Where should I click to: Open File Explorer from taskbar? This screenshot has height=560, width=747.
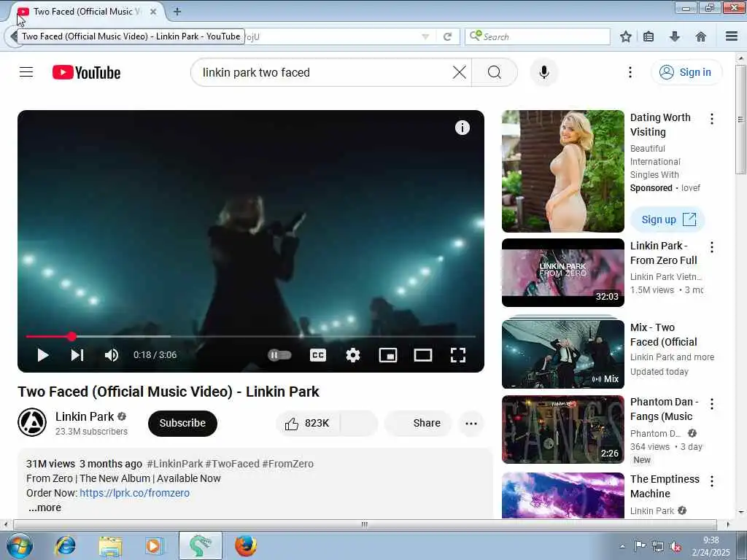pos(111,545)
